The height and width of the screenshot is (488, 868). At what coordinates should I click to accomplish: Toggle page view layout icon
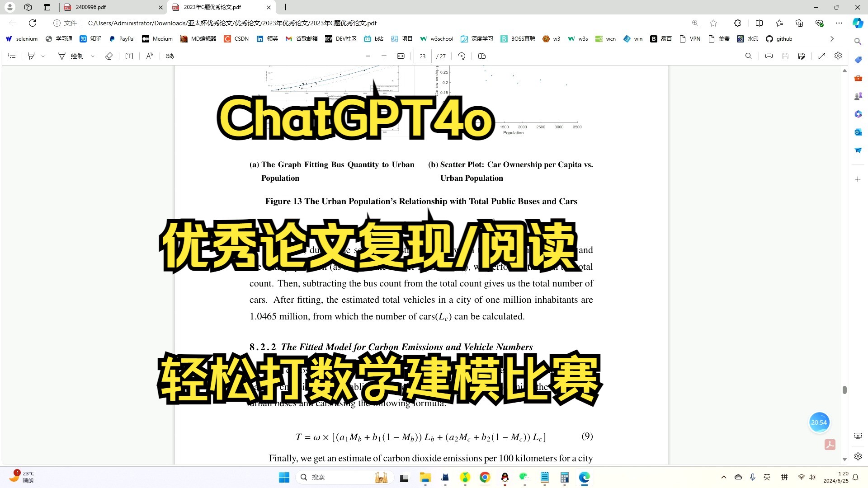(482, 56)
